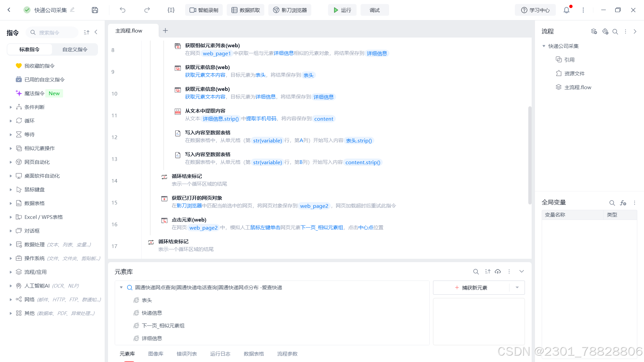The image size is (644, 362).
Task: Switch to the 图像库 tab
Action: point(156,354)
